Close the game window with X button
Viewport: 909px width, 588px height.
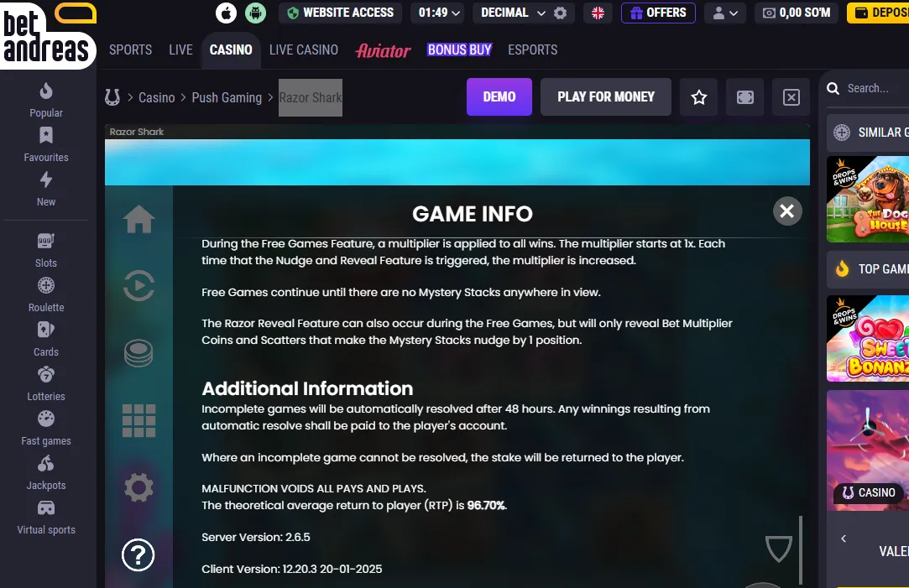(x=791, y=97)
